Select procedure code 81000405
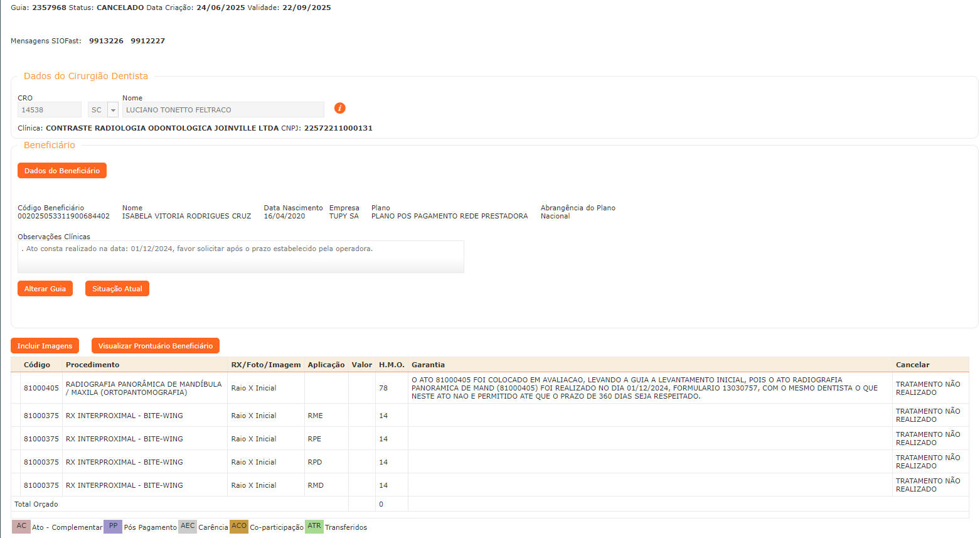 [41, 388]
